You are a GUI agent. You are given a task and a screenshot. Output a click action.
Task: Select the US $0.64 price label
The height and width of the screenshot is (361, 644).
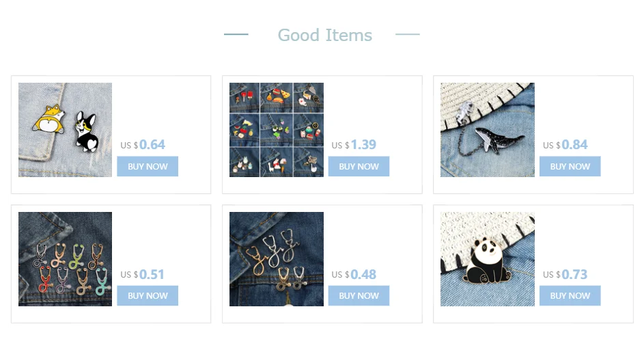(143, 145)
